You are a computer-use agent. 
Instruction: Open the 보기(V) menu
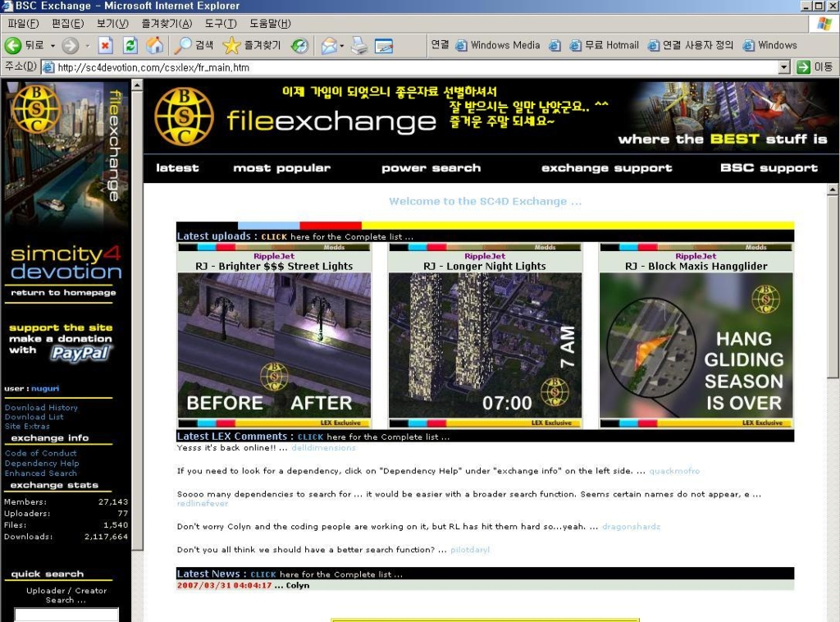(112, 24)
